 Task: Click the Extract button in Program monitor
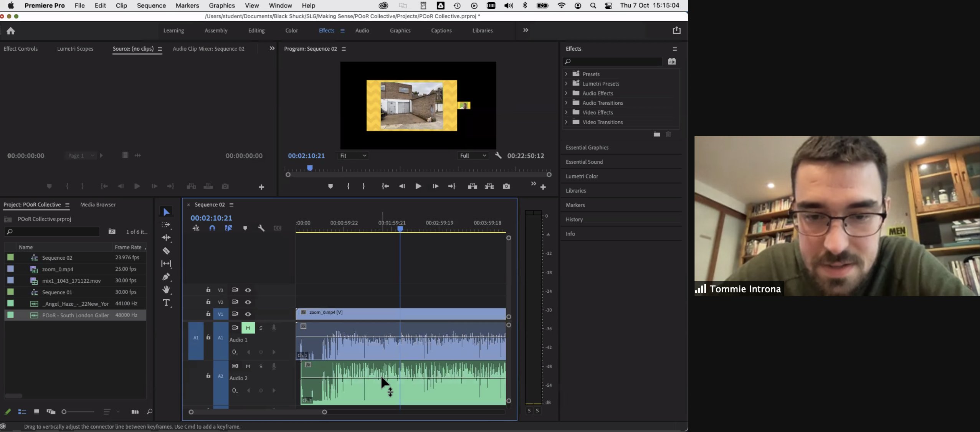point(489,186)
